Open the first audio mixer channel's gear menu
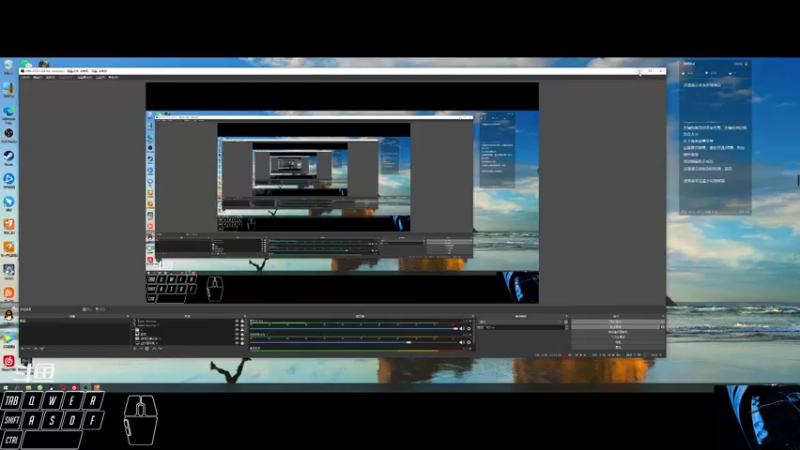Image resolution: width=800 pixels, height=450 pixels. click(468, 329)
